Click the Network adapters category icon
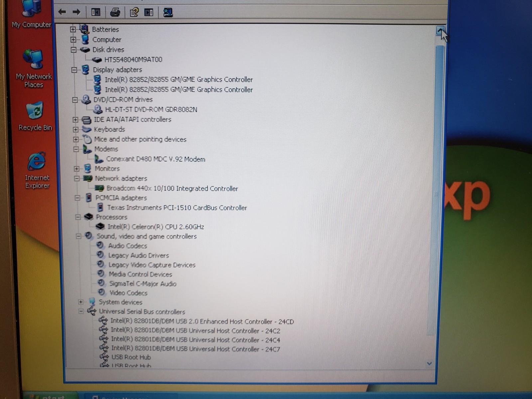 point(88,179)
